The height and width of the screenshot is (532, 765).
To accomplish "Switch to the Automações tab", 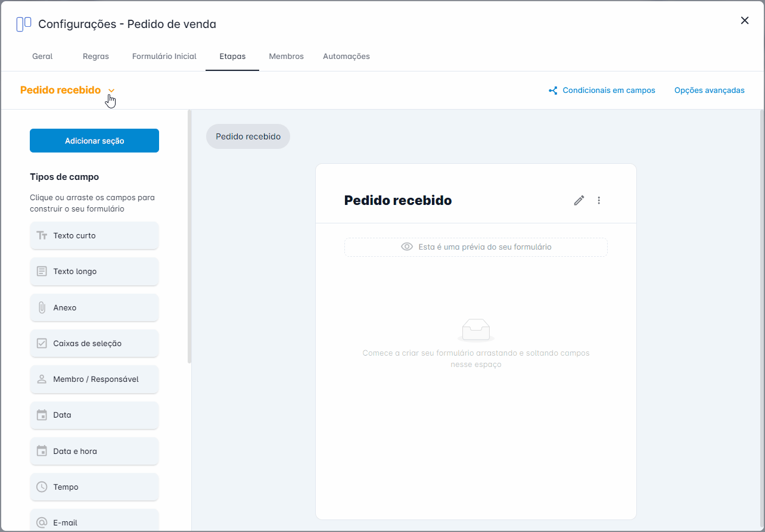I will pyautogui.click(x=346, y=57).
